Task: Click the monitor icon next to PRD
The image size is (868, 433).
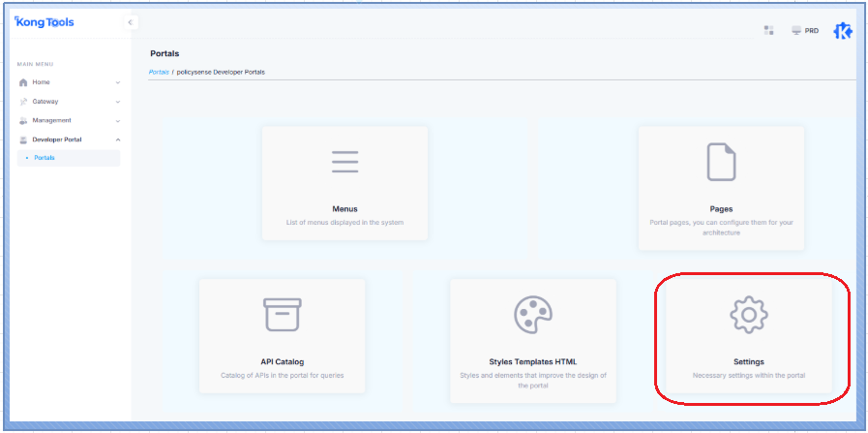Action: pyautogui.click(x=796, y=31)
